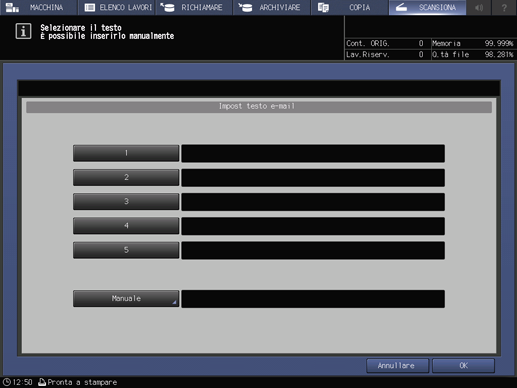
Task: Select the COPIA tab
Action: (x=349, y=7)
